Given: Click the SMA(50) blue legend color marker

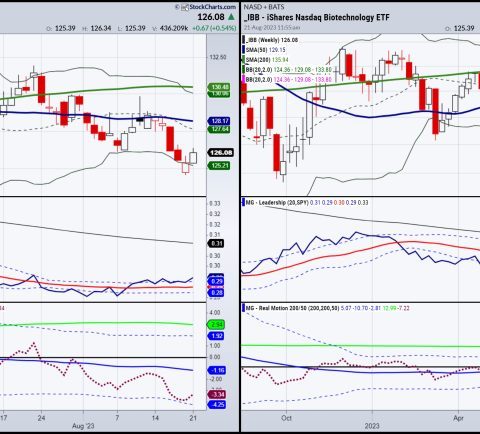Looking at the screenshot, I should [x=244, y=50].
